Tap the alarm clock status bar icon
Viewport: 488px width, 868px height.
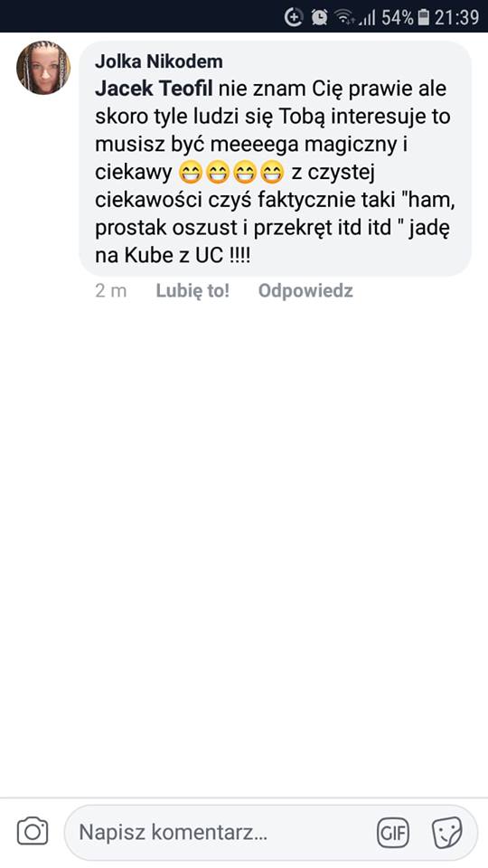[319, 17]
